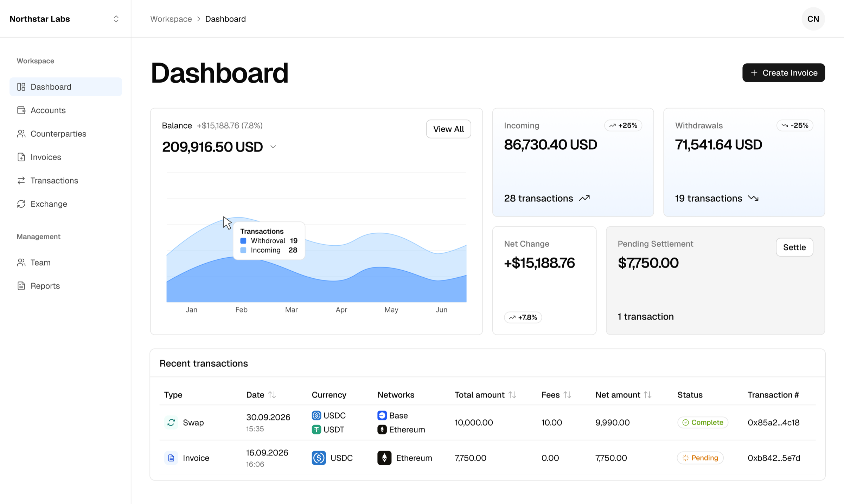Viewport: 844px width, 504px height.
Task: Follow the Workspace breadcrumb link
Action: click(171, 19)
